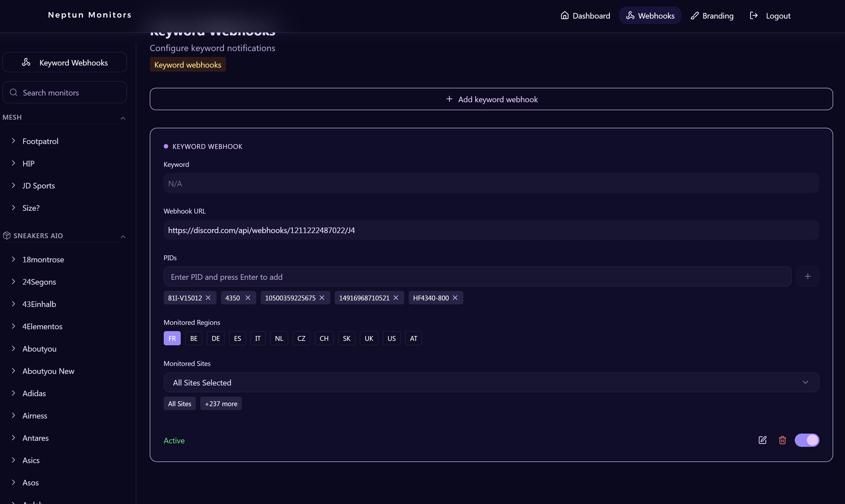
Task: Click Add keyword webhook button
Action: (x=491, y=99)
